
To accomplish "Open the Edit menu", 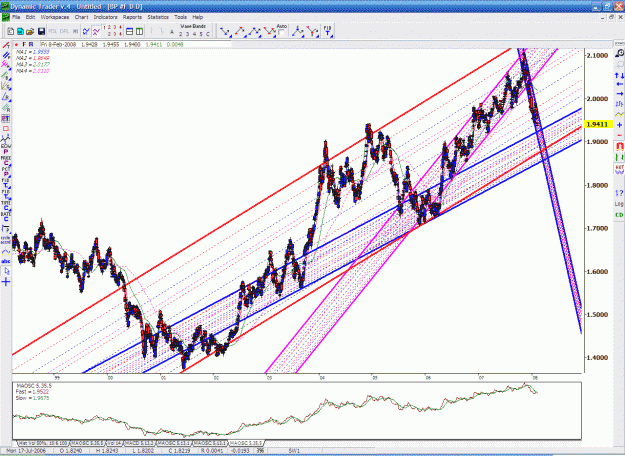I will click(30, 17).
